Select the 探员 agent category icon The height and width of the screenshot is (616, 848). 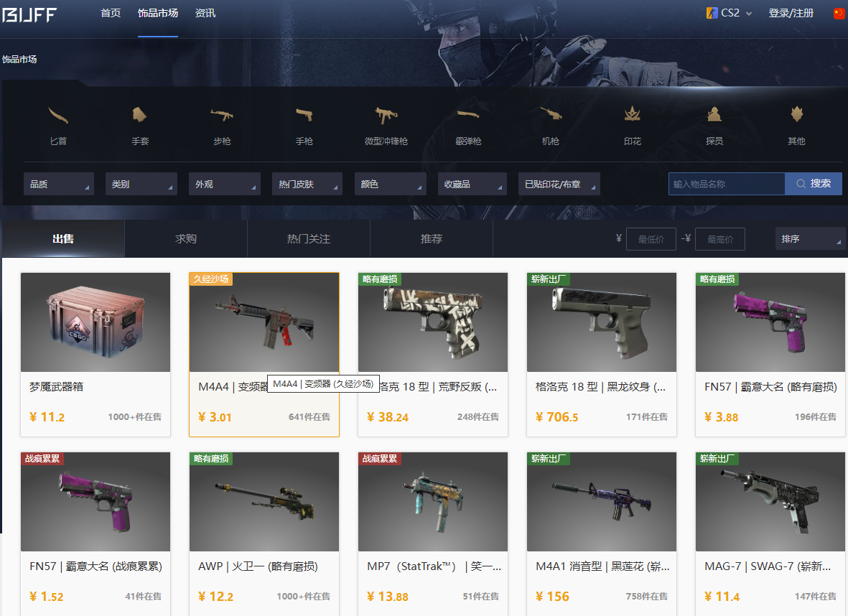714,114
